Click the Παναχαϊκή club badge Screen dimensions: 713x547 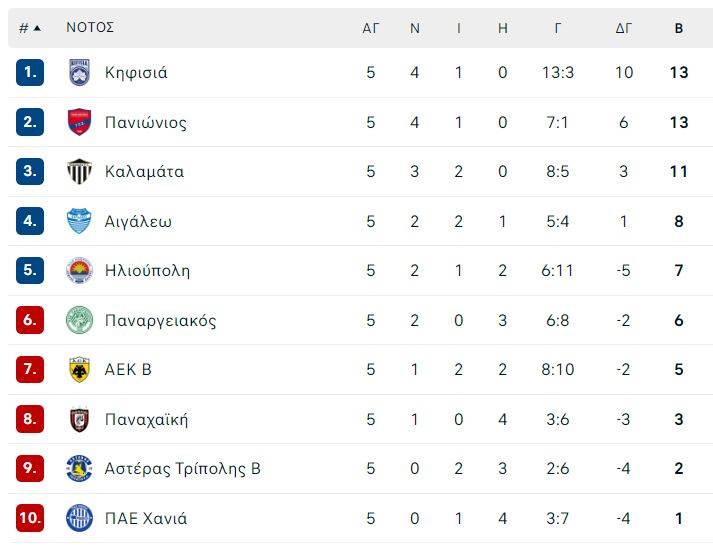click(x=79, y=419)
